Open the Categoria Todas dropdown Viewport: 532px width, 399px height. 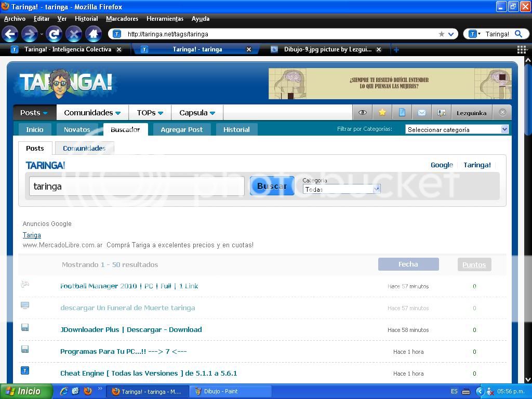(x=342, y=189)
